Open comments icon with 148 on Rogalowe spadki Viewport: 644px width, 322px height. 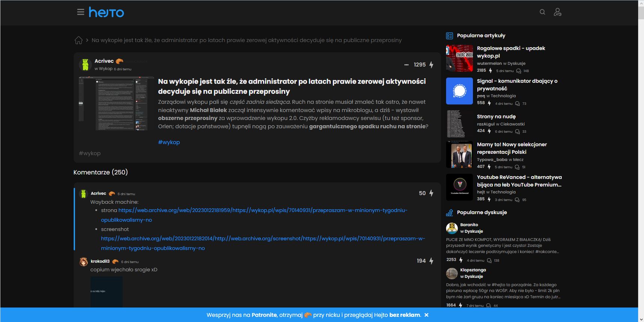click(519, 71)
